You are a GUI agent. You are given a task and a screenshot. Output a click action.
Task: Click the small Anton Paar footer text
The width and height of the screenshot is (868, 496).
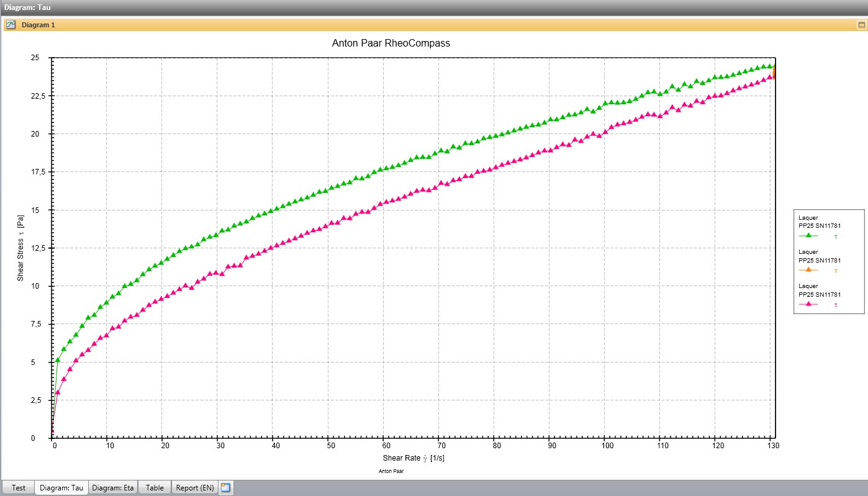click(391, 472)
